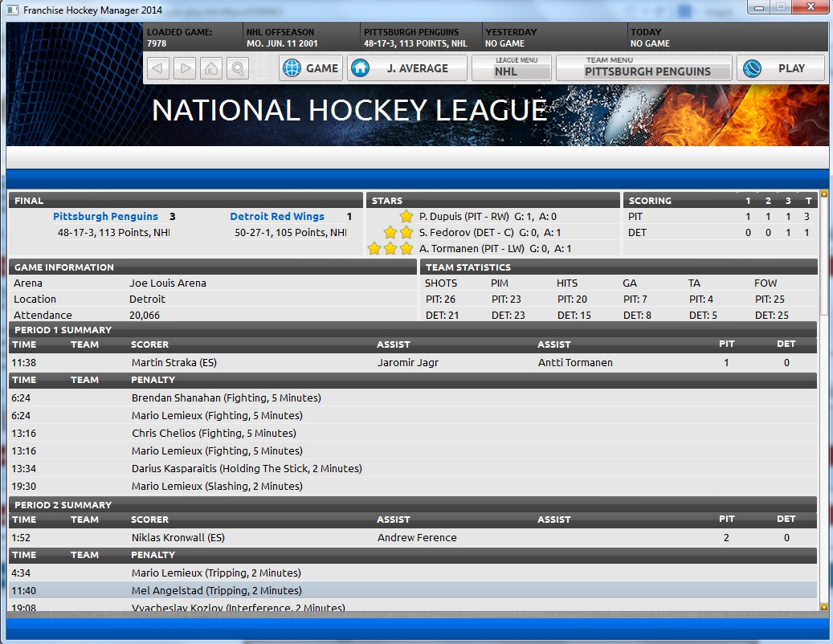833x644 pixels.
Task: Open the Pittsburgh Penguins team link
Action: 105,217
